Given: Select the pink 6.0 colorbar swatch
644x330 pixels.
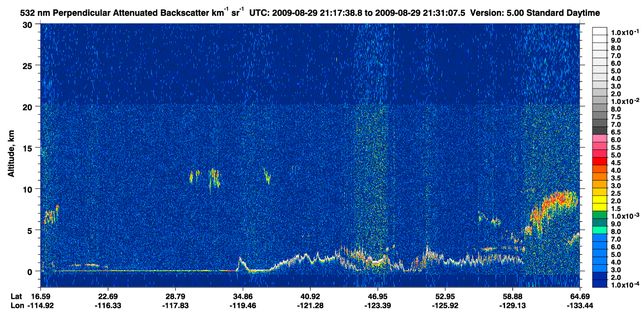Looking at the screenshot, I should pyautogui.click(x=599, y=139).
